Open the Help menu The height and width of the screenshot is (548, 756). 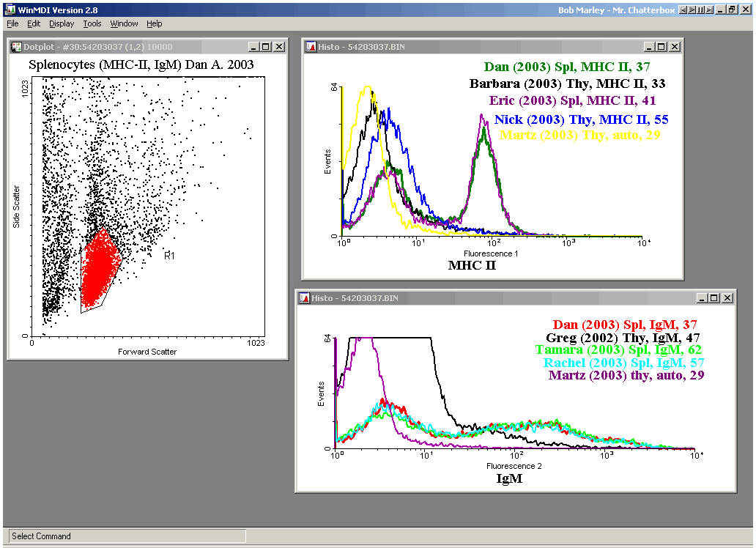click(154, 23)
